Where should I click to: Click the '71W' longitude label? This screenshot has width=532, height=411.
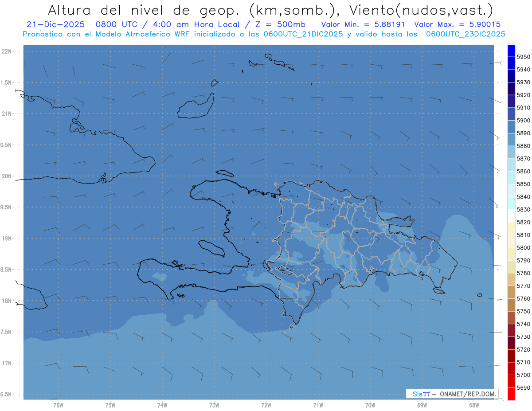[x=318, y=405]
